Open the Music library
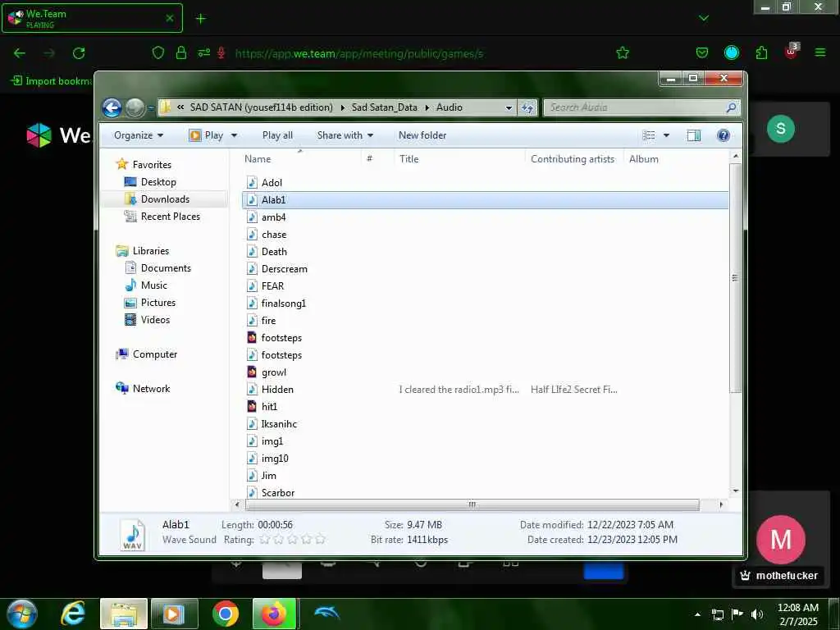The height and width of the screenshot is (630, 840). point(153,285)
